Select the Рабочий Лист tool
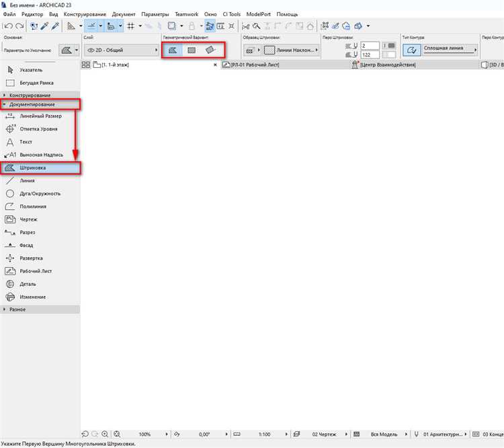 36,271
